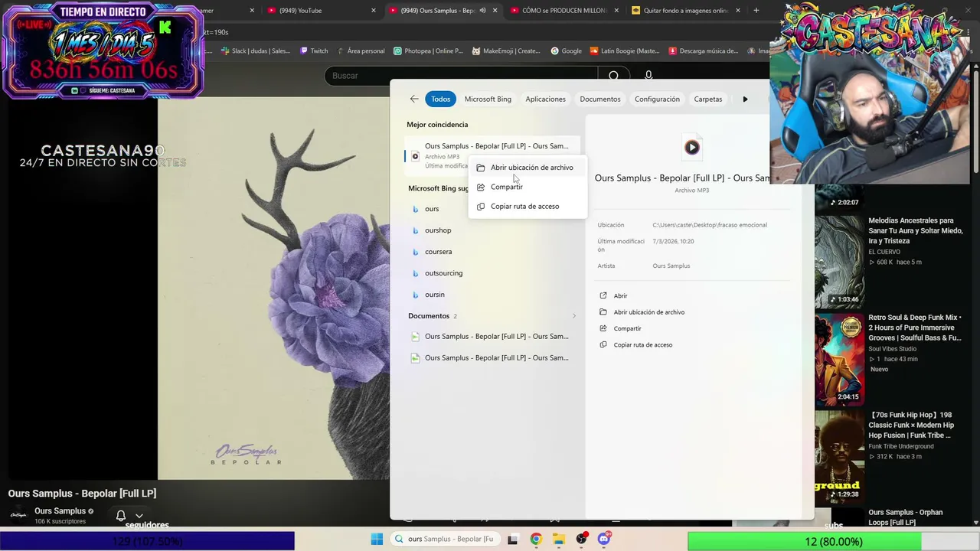Close the "(9949) YouTube" browser tab

374,11
